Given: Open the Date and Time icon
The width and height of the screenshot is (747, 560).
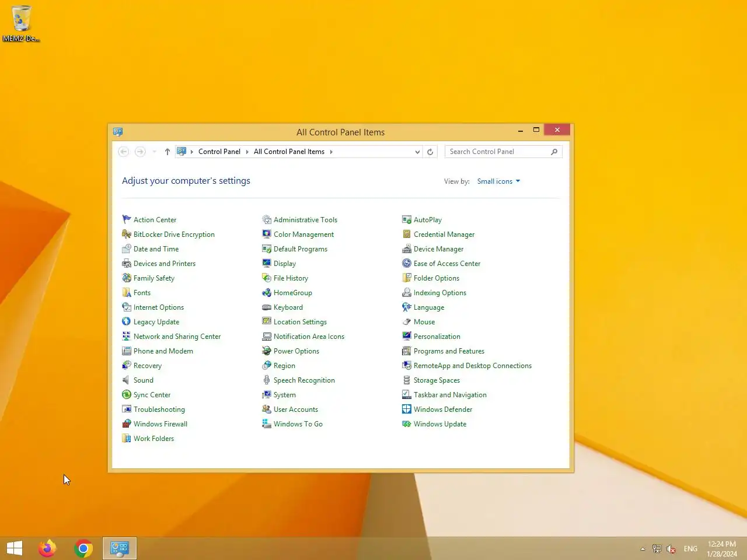Looking at the screenshot, I should coord(127,249).
